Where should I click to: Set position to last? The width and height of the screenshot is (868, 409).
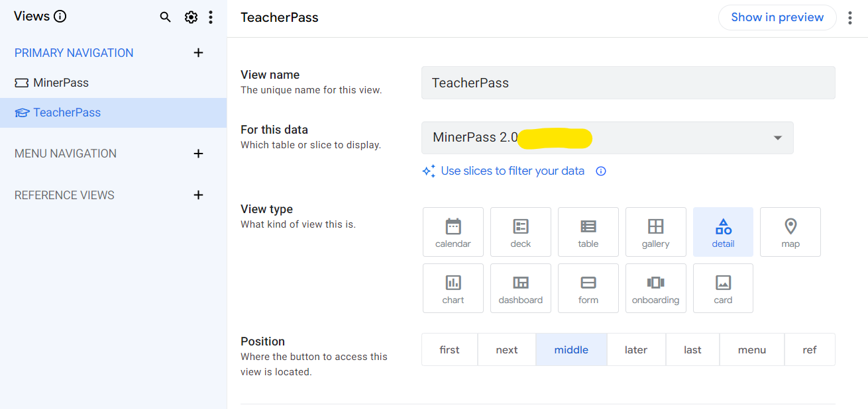(x=692, y=349)
